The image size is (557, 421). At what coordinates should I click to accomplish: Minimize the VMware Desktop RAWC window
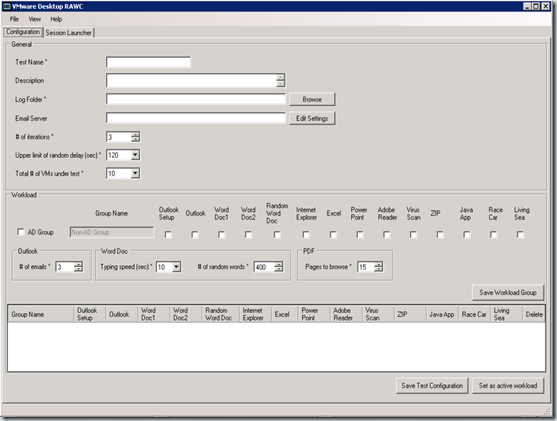click(x=528, y=6)
